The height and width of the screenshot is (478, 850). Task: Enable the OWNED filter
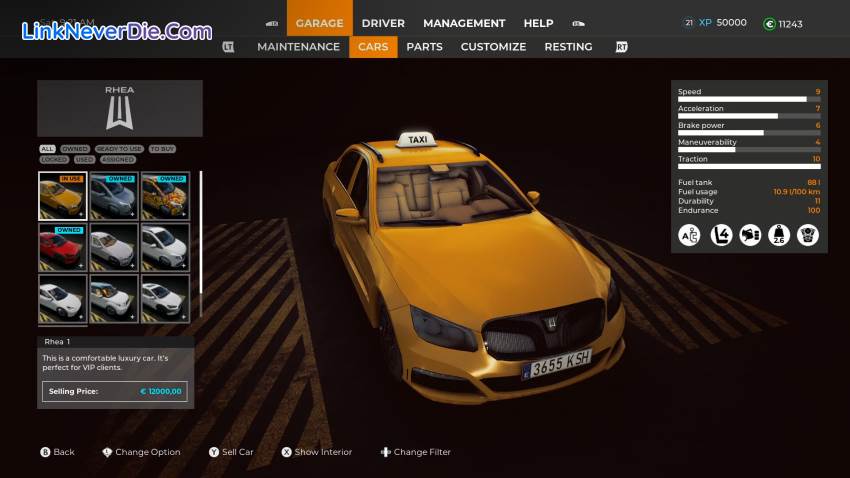click(75, 149)
